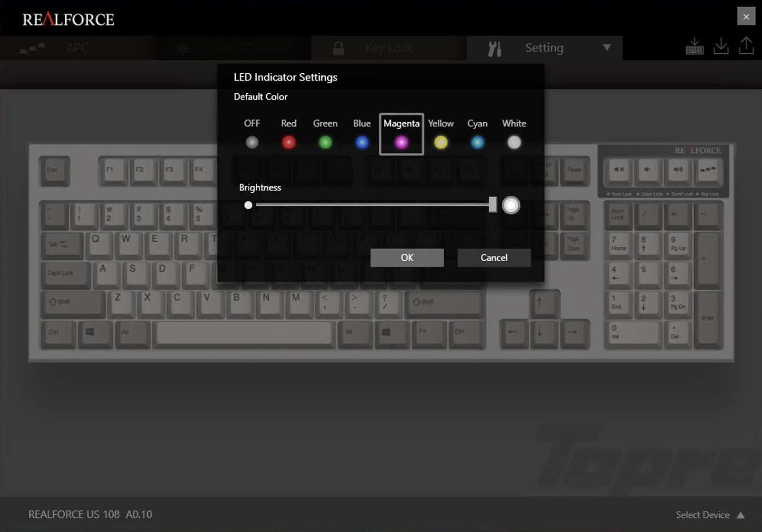Select the left Shift key
This screenshot has height=532, width=762.
click(73, 305)
